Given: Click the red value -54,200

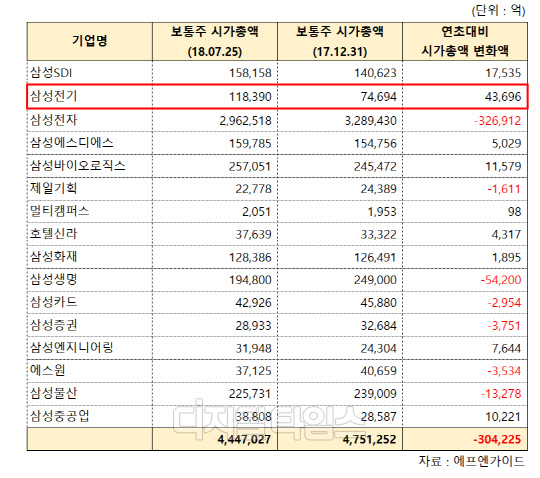Looking at the screenshot, I should pyautogui.click(x=501, y=280).
